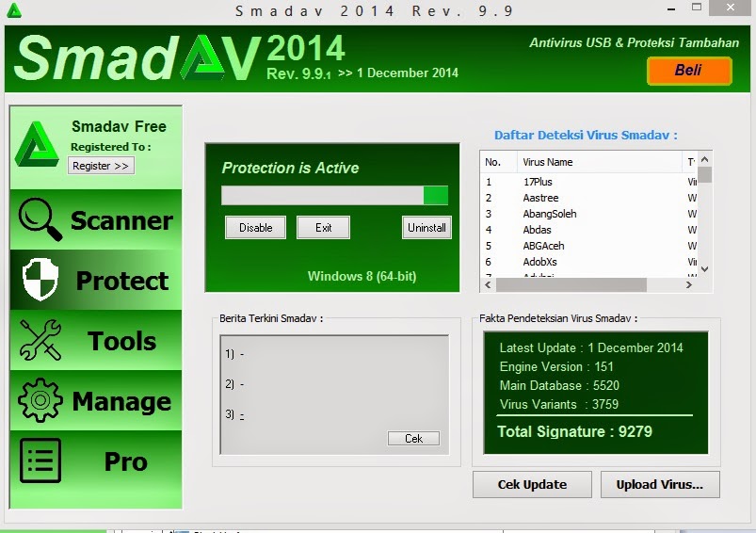
Task: Close the Smadav window
Action: (x=731, y=8)
